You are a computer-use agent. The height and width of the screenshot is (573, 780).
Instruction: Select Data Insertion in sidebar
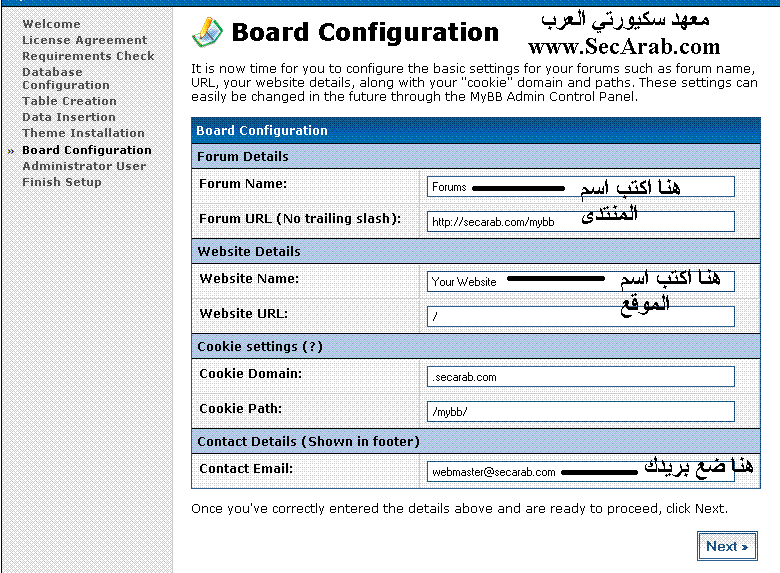click(69, 117)
